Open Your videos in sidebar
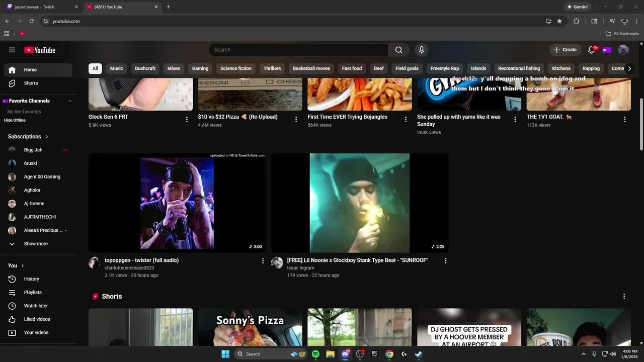 tap(38, 332)
